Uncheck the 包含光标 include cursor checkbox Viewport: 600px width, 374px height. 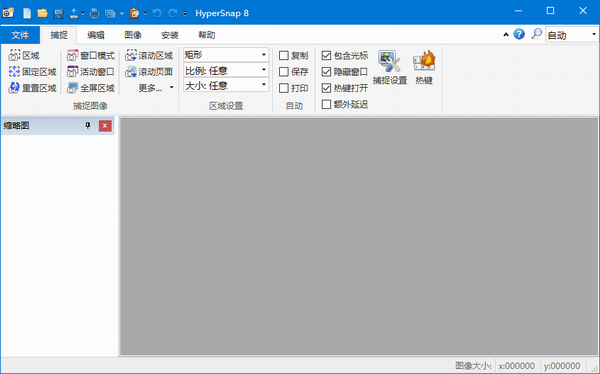point(326,56)
